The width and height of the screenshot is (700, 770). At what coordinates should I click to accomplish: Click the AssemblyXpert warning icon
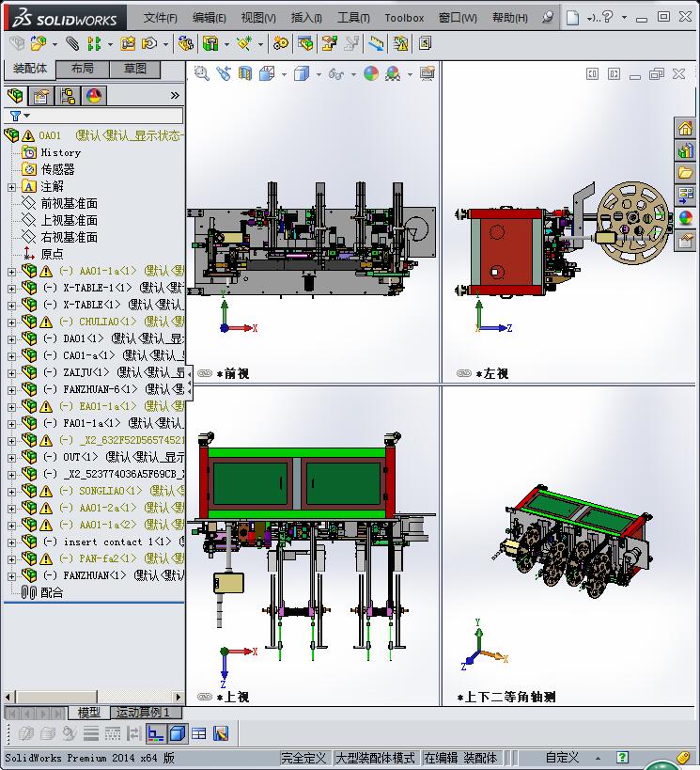click(400, 43)
